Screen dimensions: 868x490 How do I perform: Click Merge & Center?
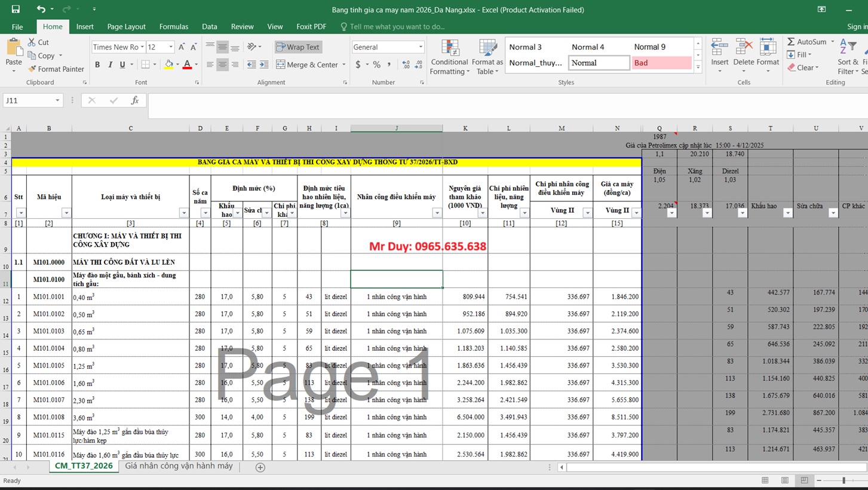[x=306, y=65]
